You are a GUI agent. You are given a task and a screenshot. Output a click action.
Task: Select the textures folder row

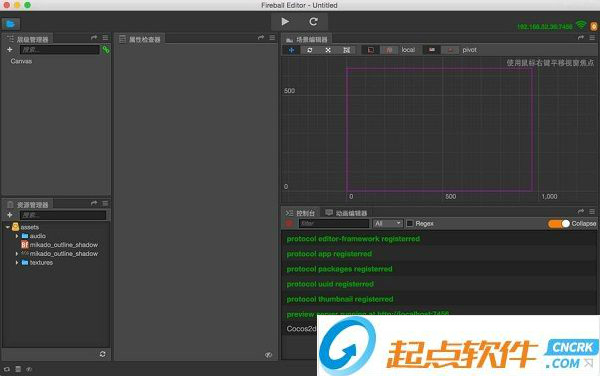coord(56,262)
